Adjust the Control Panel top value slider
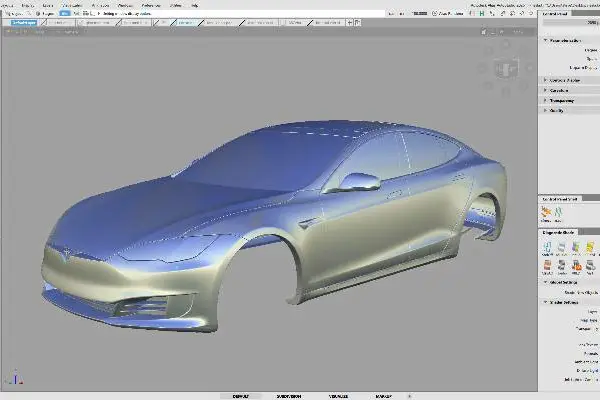This screenshot has height=400, width=600. point(571,23)
